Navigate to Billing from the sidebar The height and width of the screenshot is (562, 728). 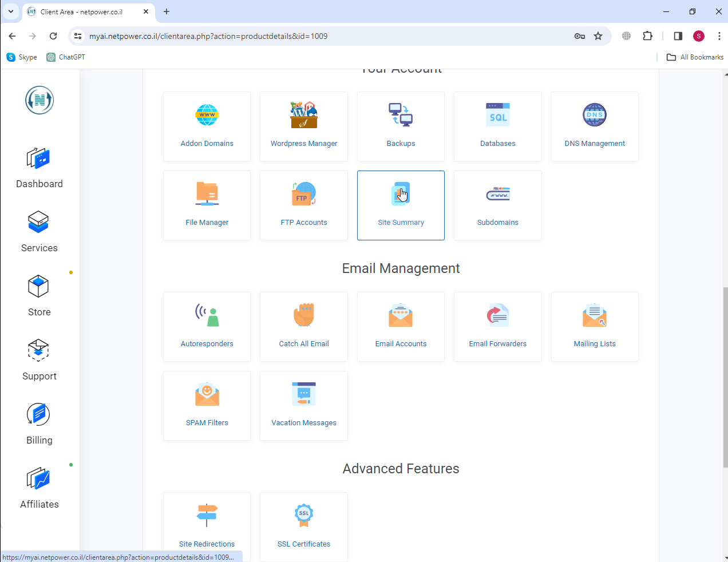coord(39,424)
